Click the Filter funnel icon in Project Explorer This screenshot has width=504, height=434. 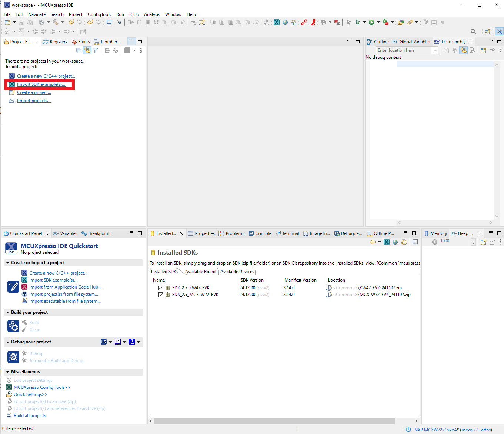96,50
